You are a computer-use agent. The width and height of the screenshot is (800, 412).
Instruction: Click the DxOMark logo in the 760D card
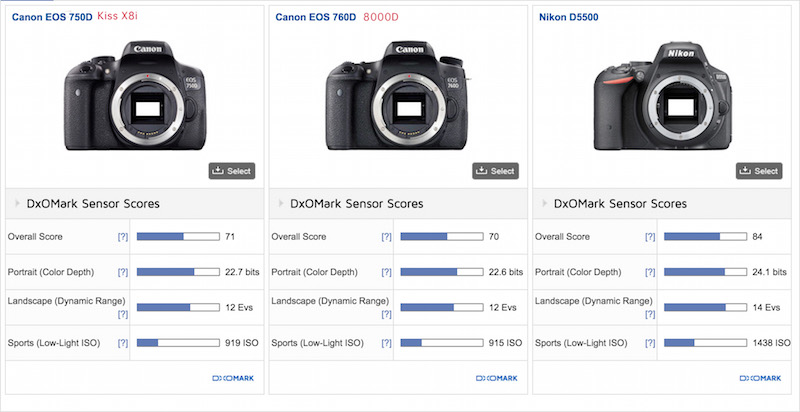pos(496,378)
